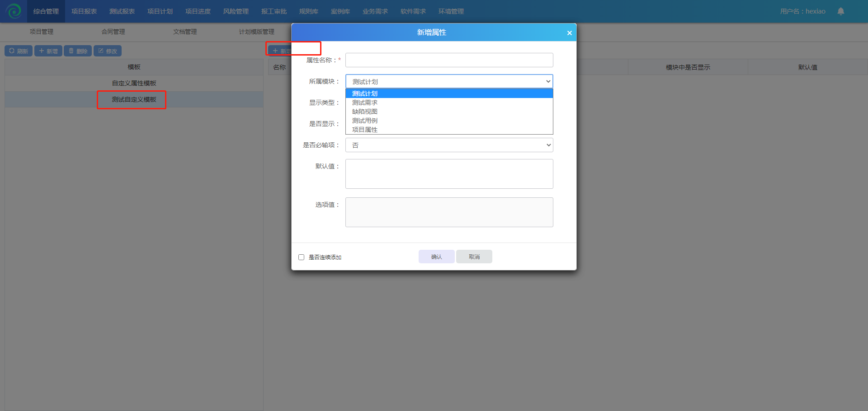
Task: Click the 取消 button
Action: pyautogui.click(x=474, y=257)
